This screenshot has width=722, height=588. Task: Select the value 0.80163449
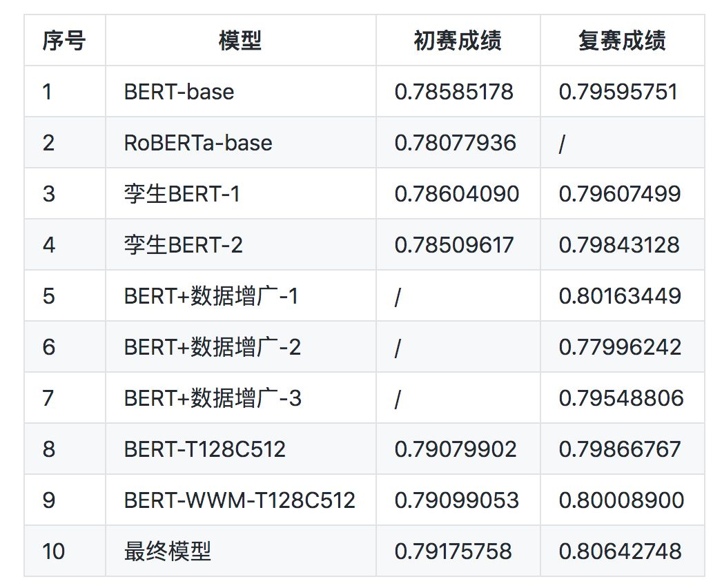pos(620,296)
